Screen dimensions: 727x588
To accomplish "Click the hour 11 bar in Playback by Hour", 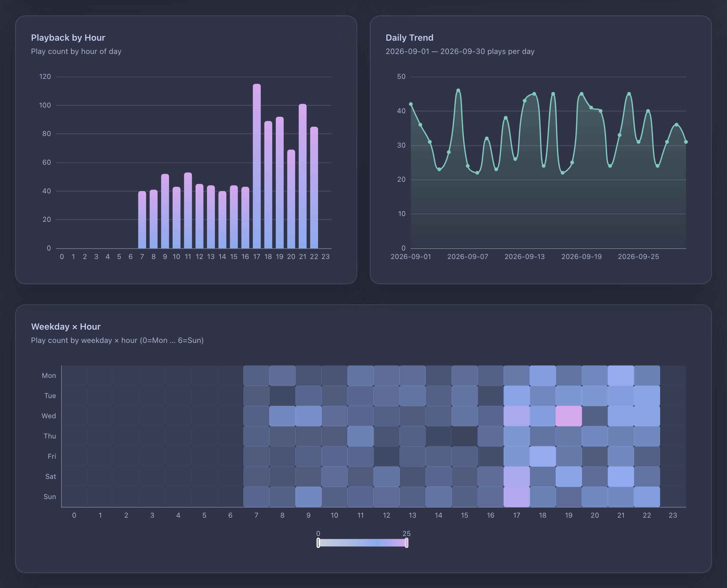I will point(188,210).
